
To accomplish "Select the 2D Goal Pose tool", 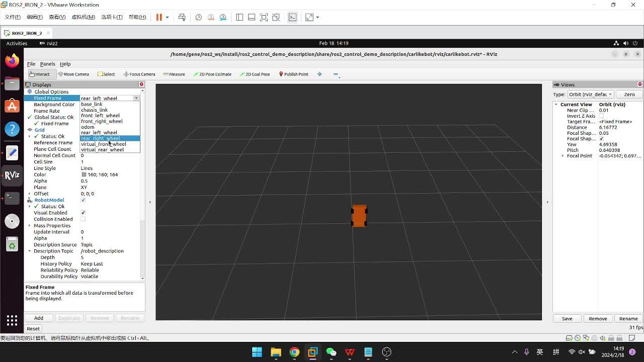I will click(255, 74).
